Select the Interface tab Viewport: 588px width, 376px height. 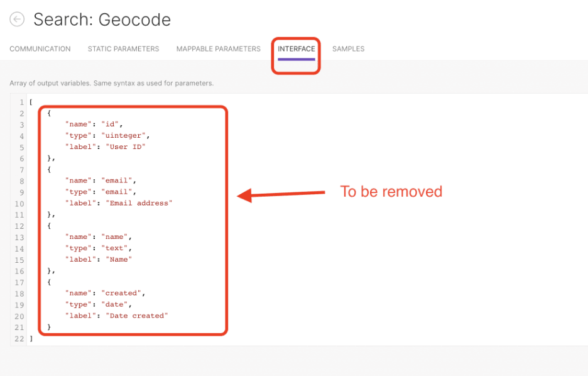(x=295, y=48)
